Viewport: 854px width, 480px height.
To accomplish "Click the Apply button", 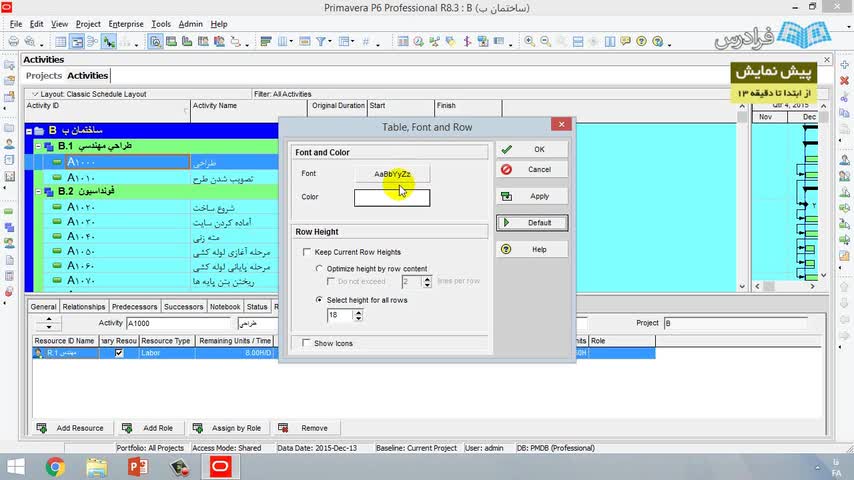I will [x=532, y=196].
